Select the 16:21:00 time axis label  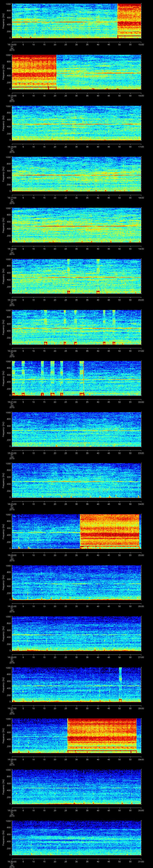[x=12, y=402]
